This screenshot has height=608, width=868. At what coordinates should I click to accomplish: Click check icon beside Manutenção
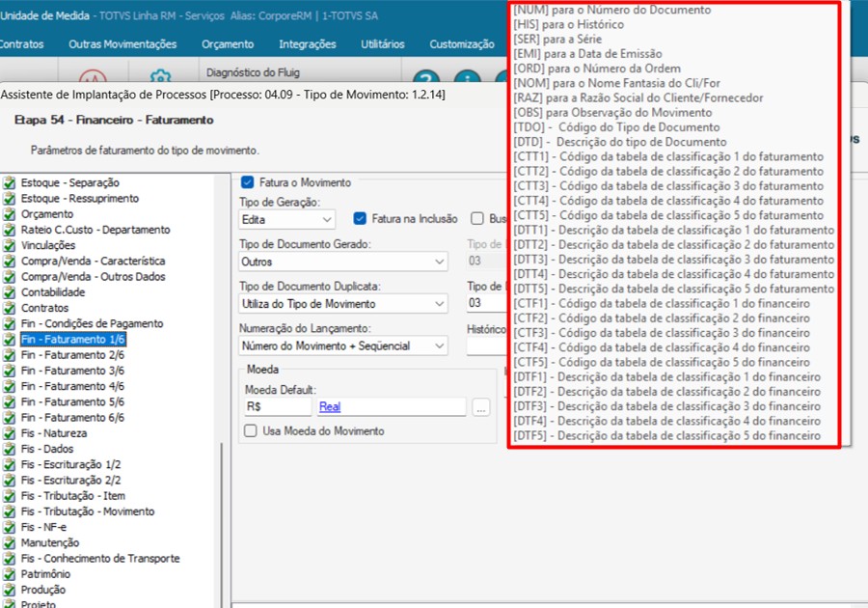pyautogui.click(x=10, y=542)
